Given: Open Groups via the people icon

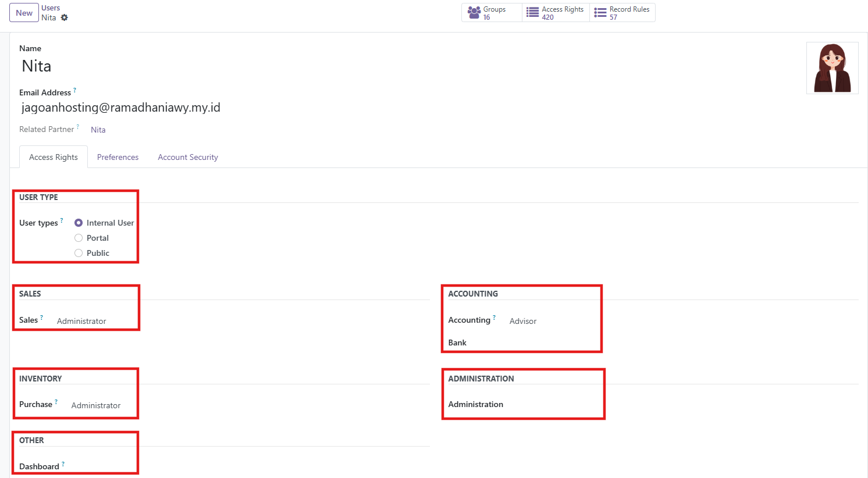Looking at the screenshot, I should coord(474,13).
